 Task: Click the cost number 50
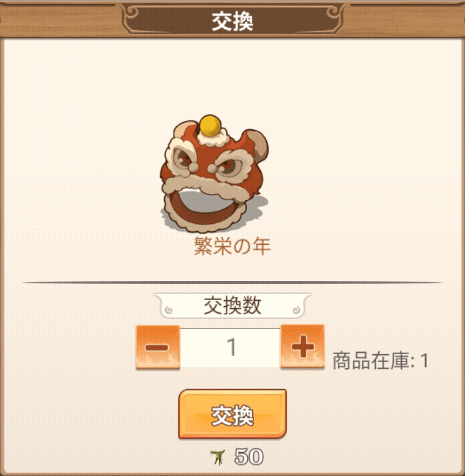248,456
